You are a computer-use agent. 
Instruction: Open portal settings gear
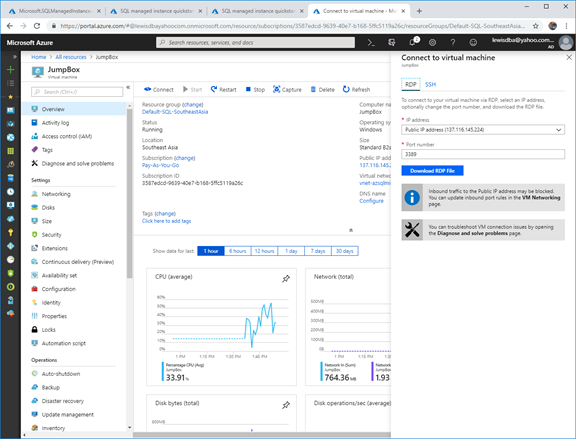[x=432, y=43]
